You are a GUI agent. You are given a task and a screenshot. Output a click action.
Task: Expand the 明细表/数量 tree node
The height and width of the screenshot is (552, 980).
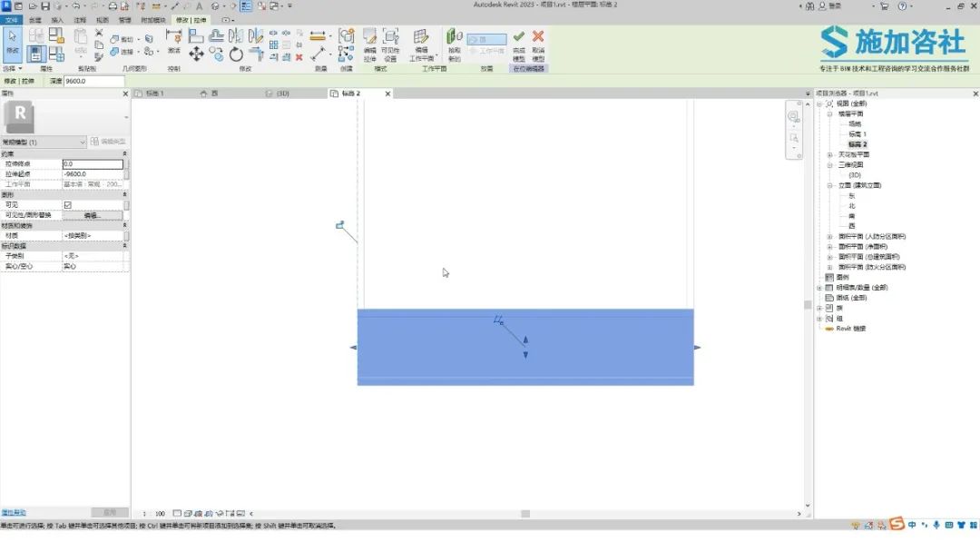(x=820, y=288)
